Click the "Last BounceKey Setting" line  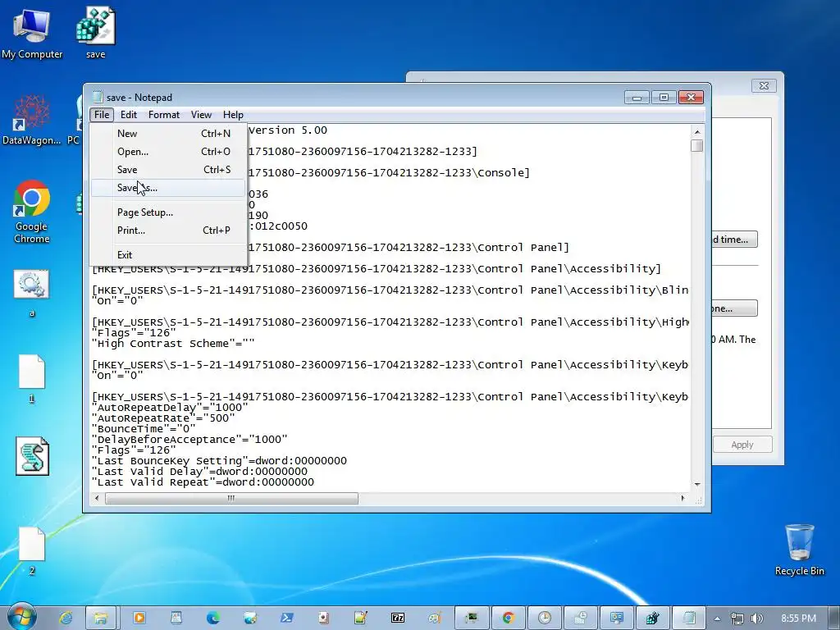[219, 461]
